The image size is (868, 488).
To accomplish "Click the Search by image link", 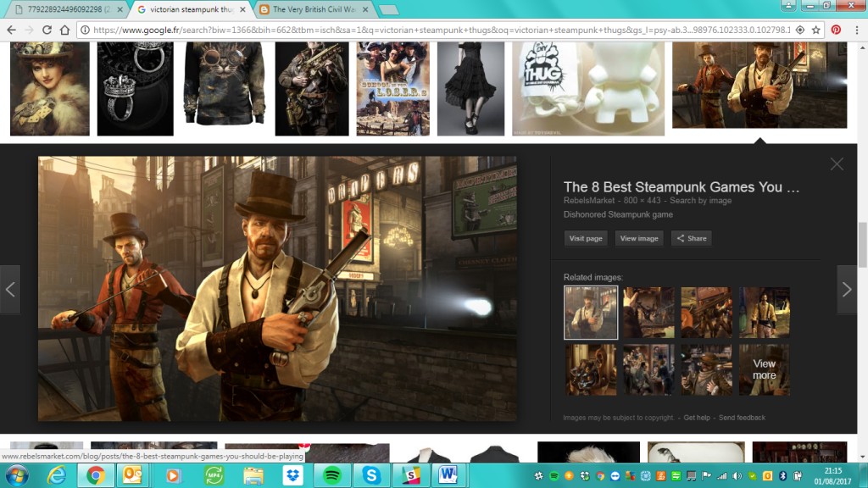I will pyautogui.click(x=700, y=200).
